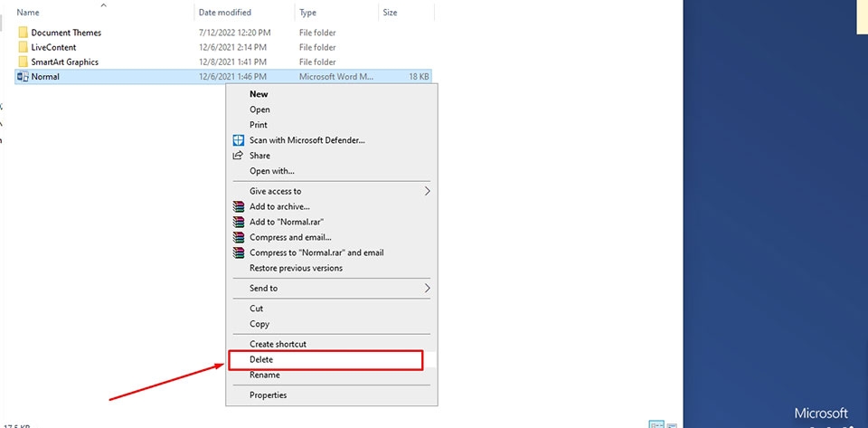868x428 pixels.
Task: Click the date 7/12/2022 12:20 PM
Action: coord(236,33)
